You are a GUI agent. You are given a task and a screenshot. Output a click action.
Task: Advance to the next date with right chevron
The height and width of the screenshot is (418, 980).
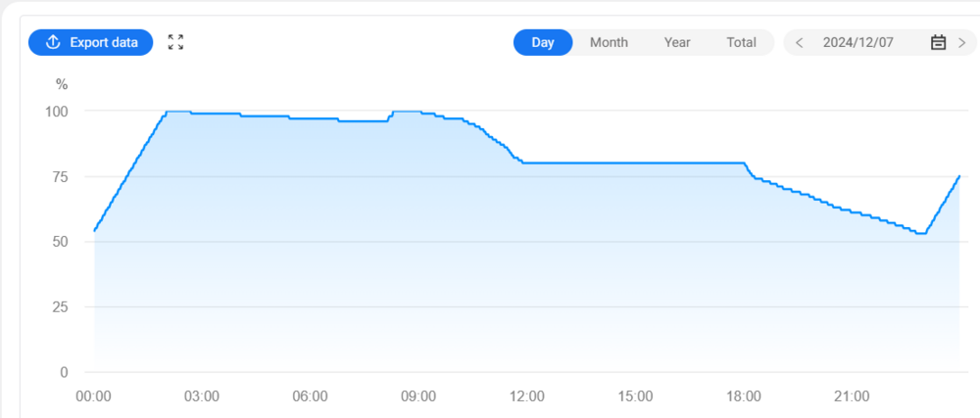[x=961, y=42]
